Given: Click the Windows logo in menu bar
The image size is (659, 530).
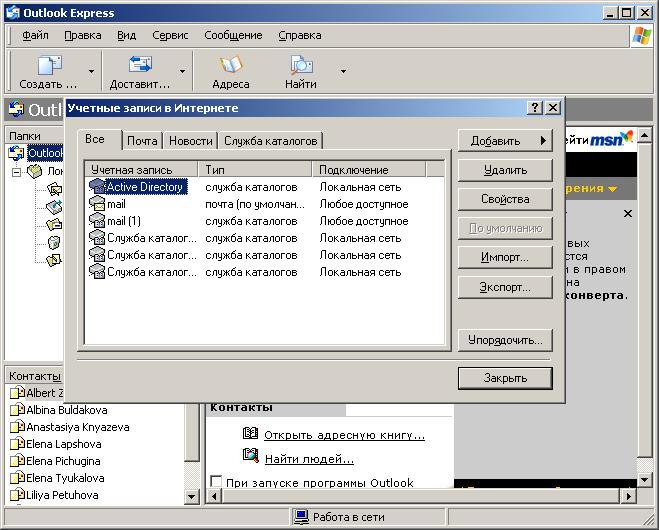Looking at the screenshot, I should [x=642, y=36].
